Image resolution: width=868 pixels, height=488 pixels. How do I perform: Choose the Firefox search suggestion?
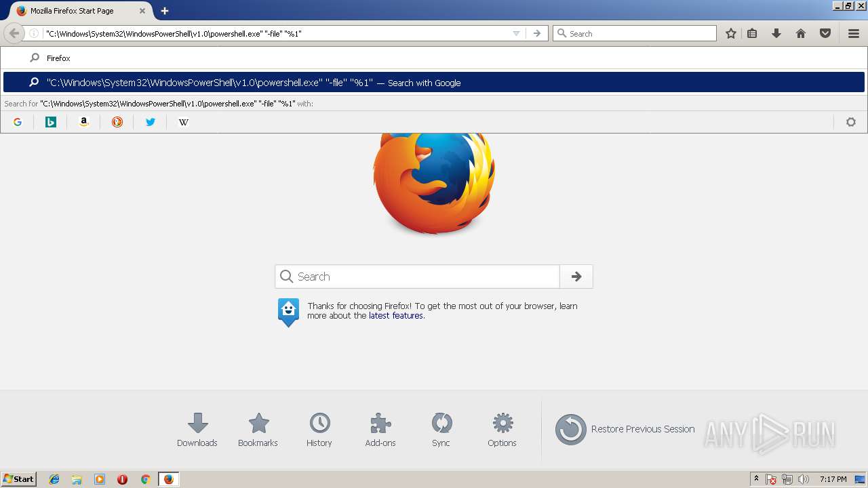point(434,58)
